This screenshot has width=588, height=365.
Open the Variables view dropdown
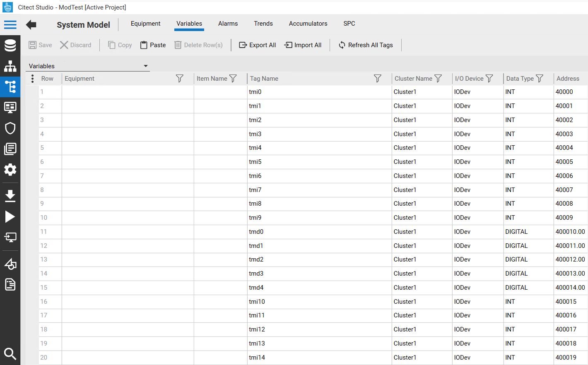point(88,66)
